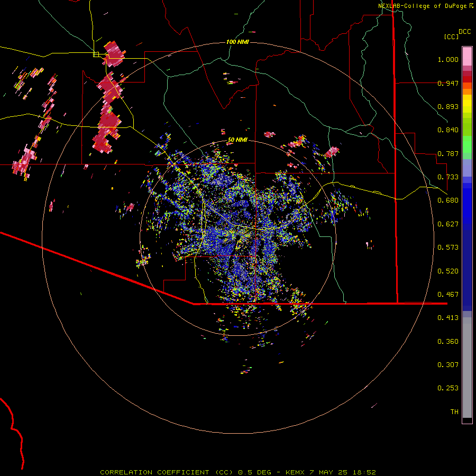Click the Correlation Coefficient KEMX caption text

pos(238,472)
